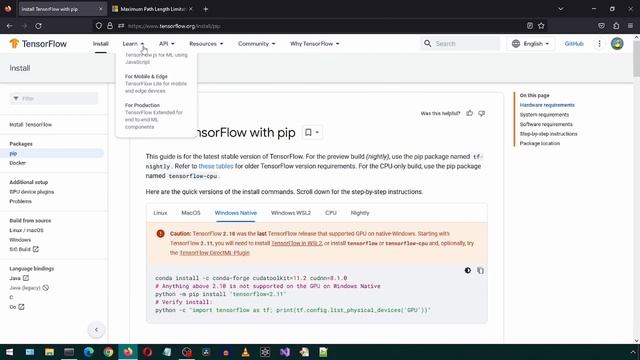Expand the Learn dropdown menu
The image size is (640, 360).
click(x=133, y=44)
